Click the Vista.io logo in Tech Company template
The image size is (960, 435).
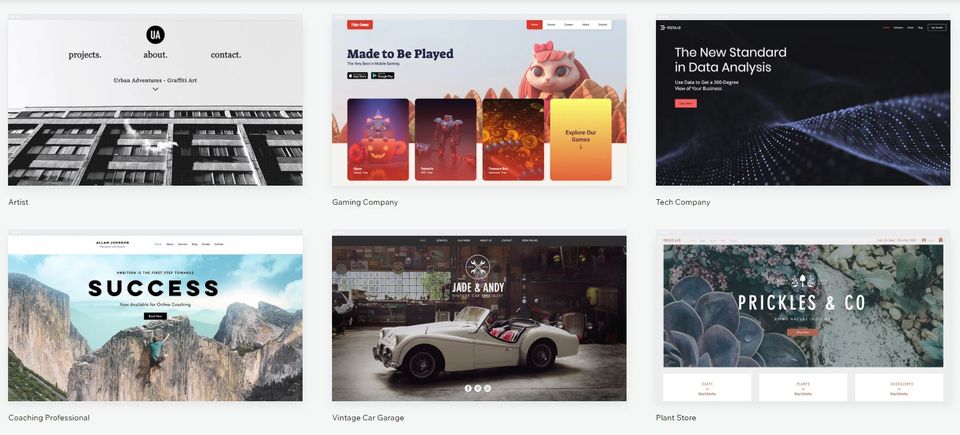tap(672, 28)
